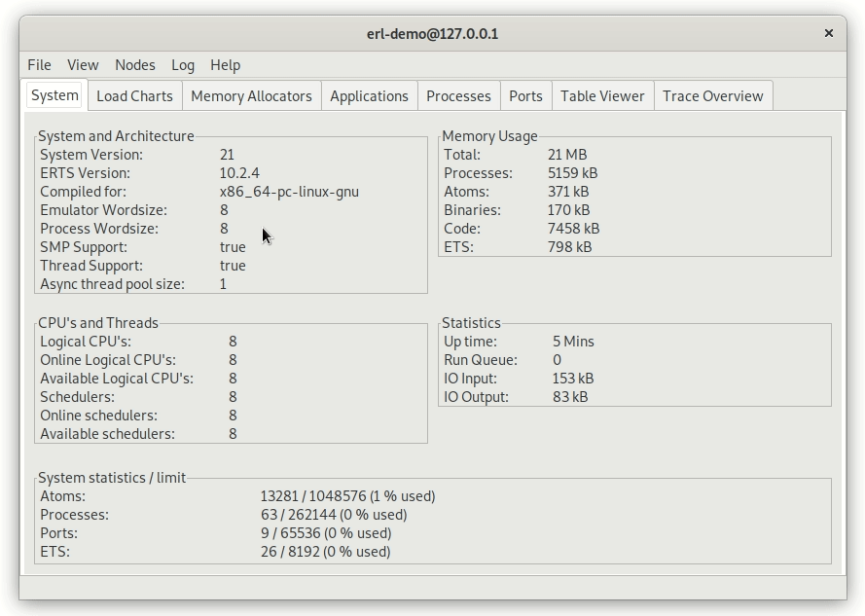The width and height of the screenshot is (865, 616).
Task: Click the Total memory value 21 MB
Action: pyautogui.click(x=567, y=155)
